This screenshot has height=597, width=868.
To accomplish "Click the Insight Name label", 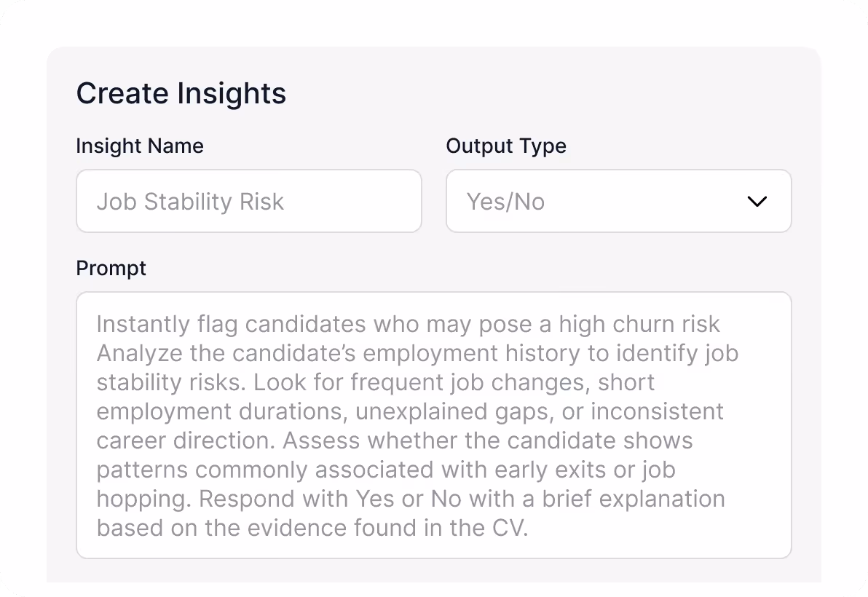I will tap(140, 146).
